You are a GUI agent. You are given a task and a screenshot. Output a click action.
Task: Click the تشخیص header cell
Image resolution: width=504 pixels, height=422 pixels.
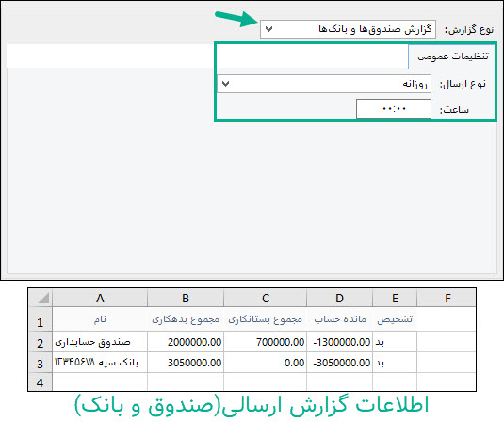(395, 319)
